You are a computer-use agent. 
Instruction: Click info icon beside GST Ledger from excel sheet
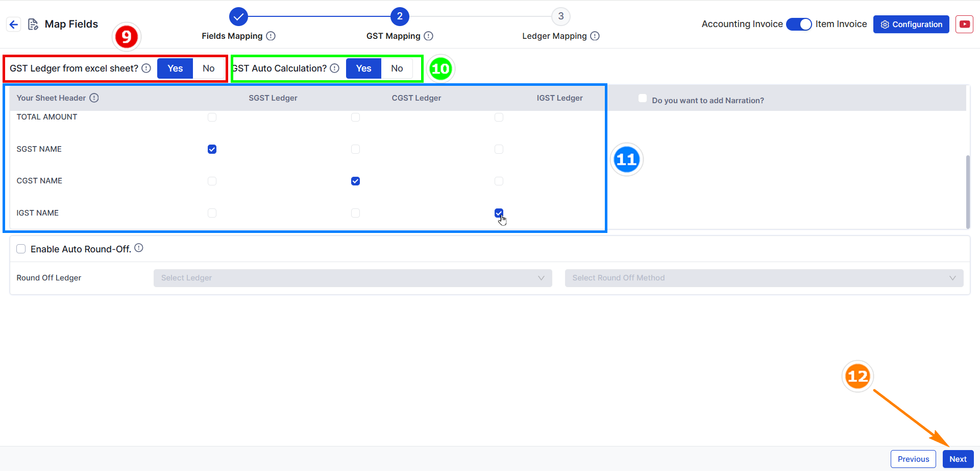(146, 68)
